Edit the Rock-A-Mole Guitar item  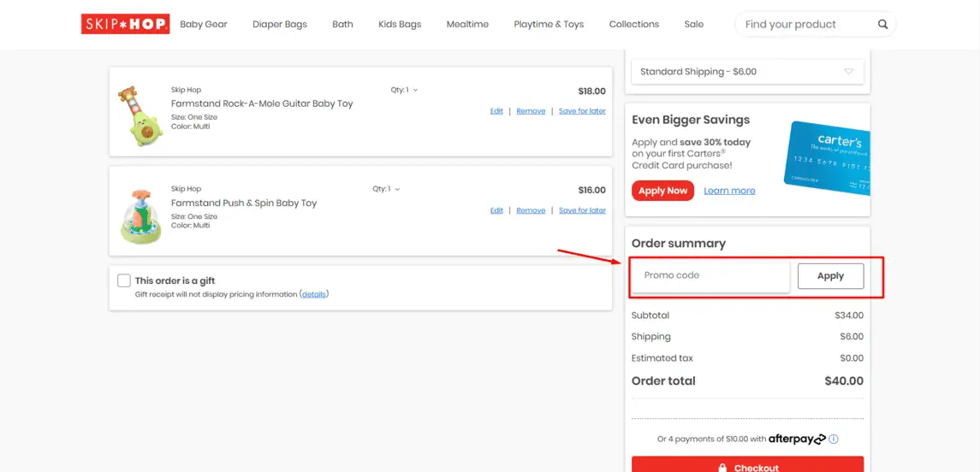[497, 111]
